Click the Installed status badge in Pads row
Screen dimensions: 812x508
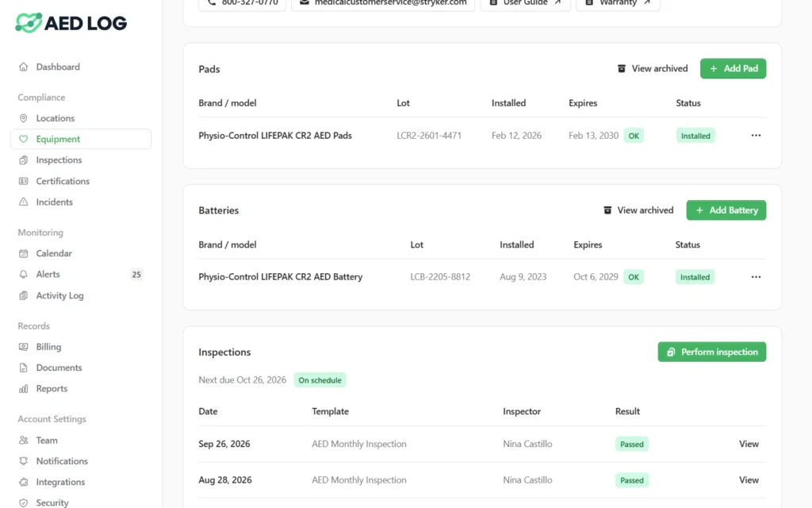click(x=695, y=136)
